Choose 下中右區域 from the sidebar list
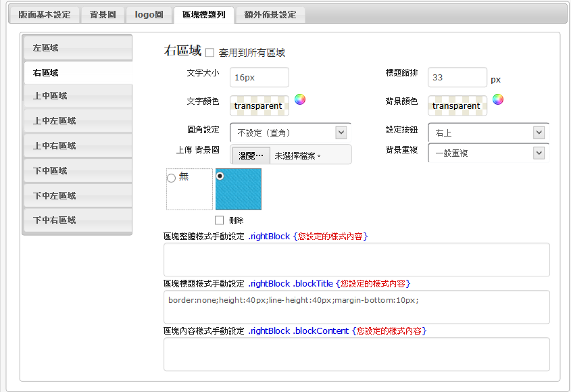 tap(77, 220)
